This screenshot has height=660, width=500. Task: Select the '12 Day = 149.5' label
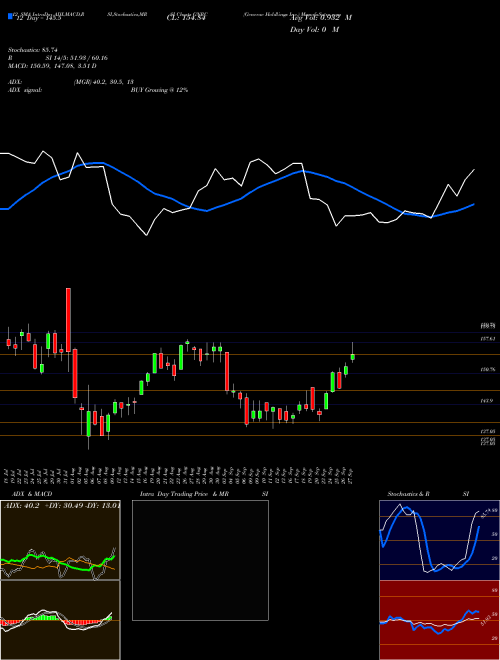coord(37,18)
